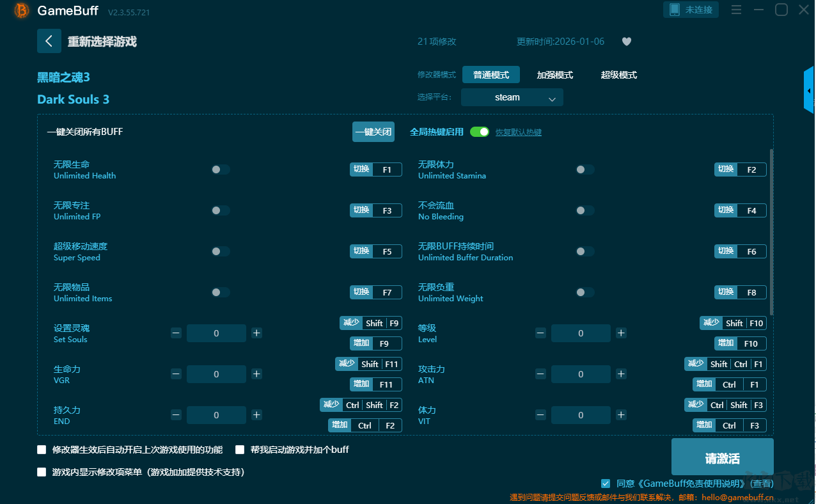Screen dimensions: 816x504
Task: Click the GameBuff logo icon
Action: [22, 10]
